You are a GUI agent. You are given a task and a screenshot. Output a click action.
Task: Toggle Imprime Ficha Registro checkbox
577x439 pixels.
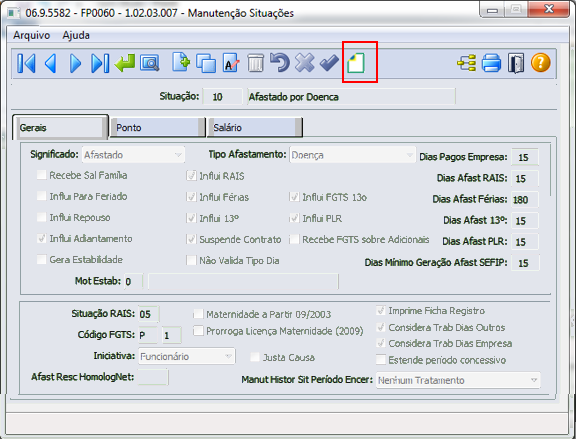click(x=381, y=311)
